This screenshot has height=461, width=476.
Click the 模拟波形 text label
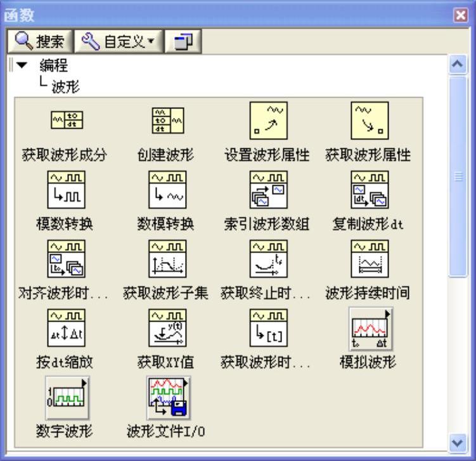[x=368, y=362]
